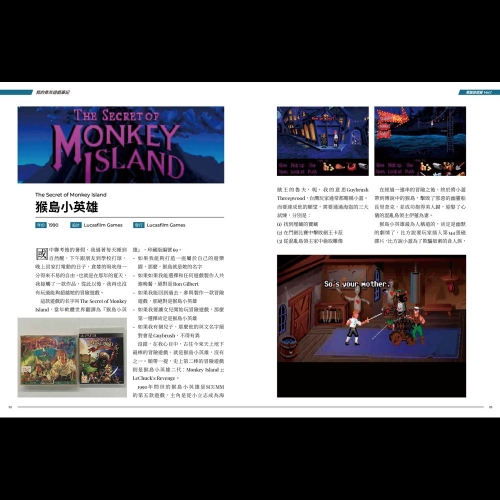Select the designer Lucasfilm Games text

point(103,225)
